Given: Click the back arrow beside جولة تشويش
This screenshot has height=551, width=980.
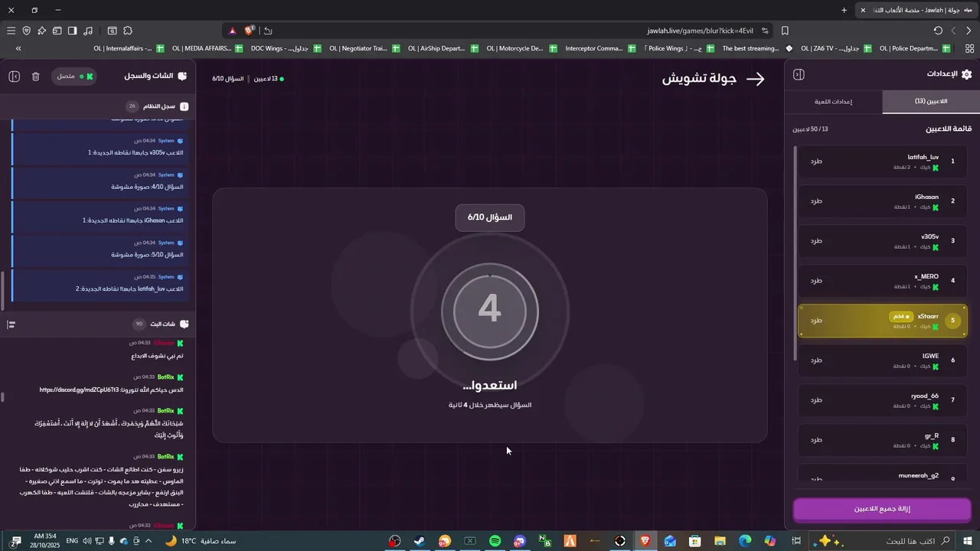Looking at the screenshot, I should pos(756,79).
